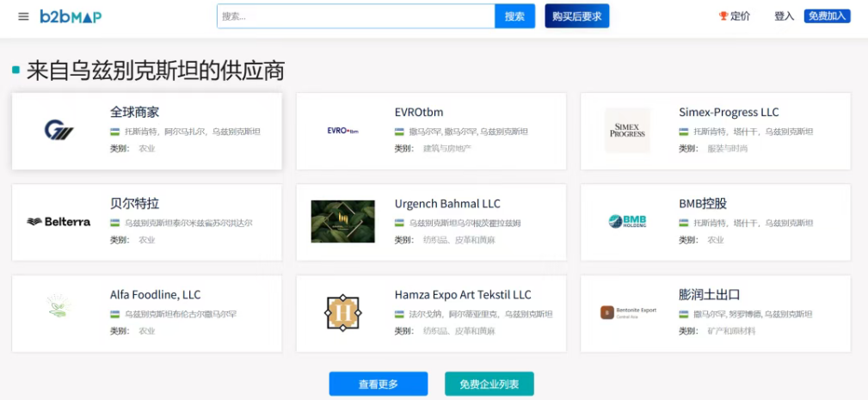
Task: Open the Urgench Bahmal LLC title
Action: pos(447,204)
